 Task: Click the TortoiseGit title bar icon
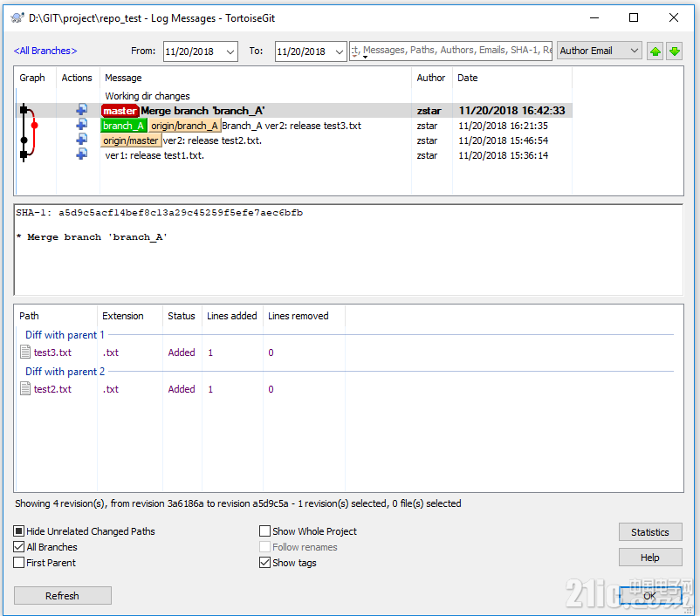click(17, 17)
